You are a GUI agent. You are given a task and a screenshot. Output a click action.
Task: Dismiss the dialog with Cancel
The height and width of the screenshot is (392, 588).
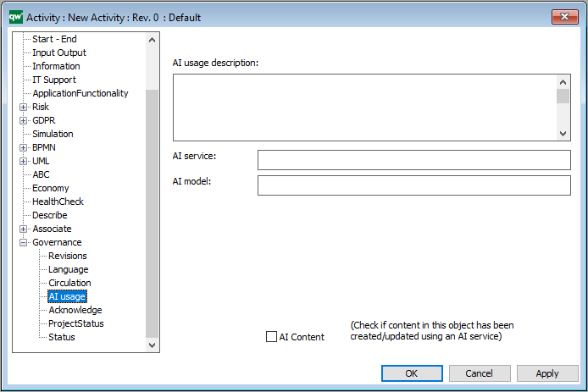[x=480, y=373]
